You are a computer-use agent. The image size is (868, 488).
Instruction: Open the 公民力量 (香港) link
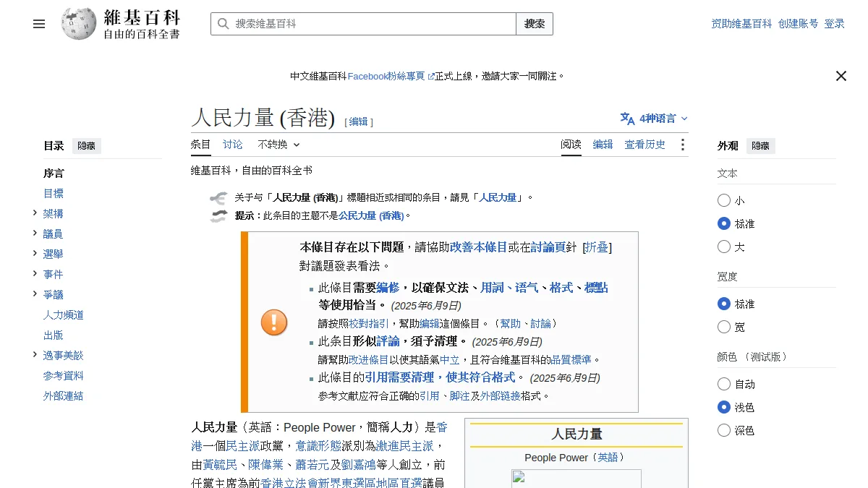371,215
